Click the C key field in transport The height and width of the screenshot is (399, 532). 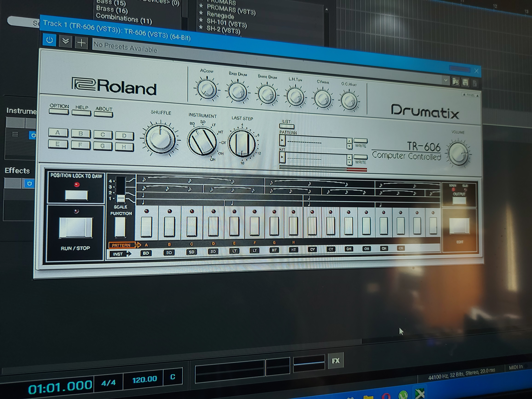173,377
